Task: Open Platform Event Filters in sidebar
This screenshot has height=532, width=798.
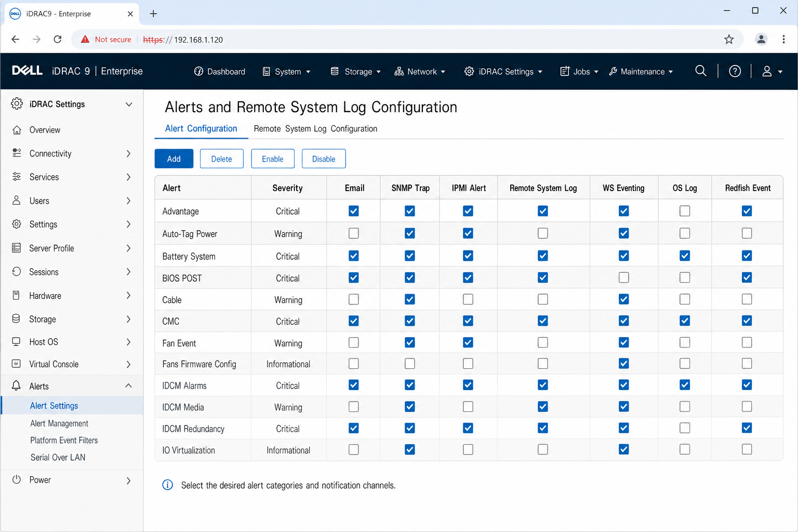Action: coord(64,440)
